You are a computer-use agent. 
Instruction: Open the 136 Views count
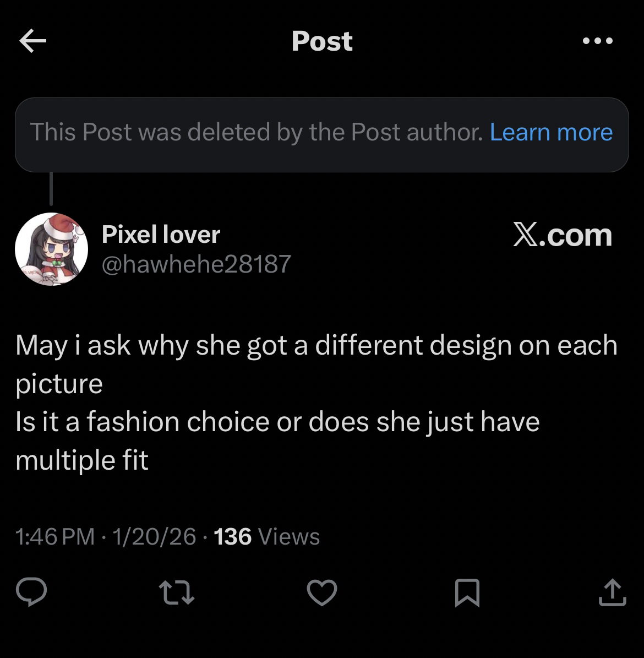[266, 536]
